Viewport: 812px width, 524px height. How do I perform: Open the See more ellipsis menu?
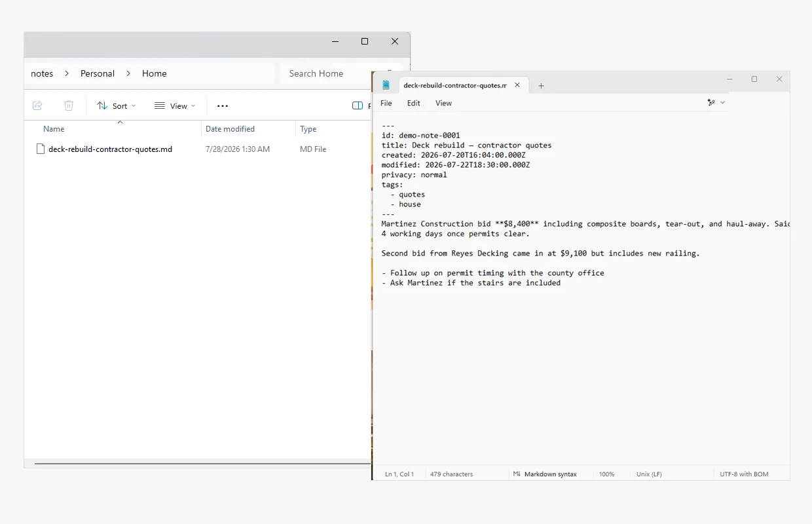click(x=223, y=105)
